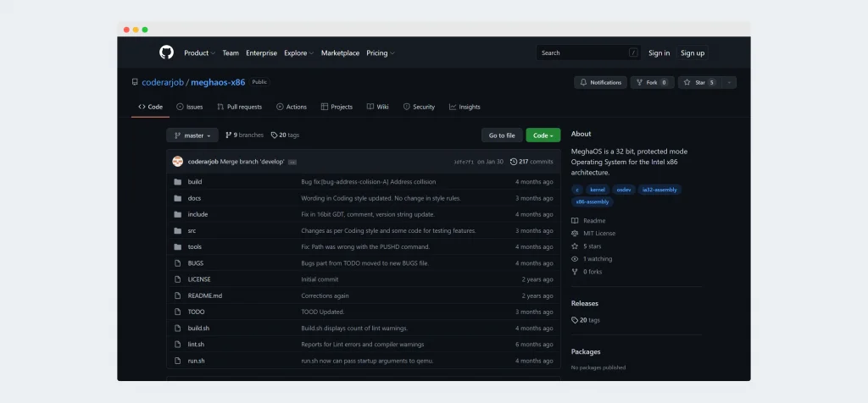Click the Go to file button
868x403 pixels.
[502, 135]
